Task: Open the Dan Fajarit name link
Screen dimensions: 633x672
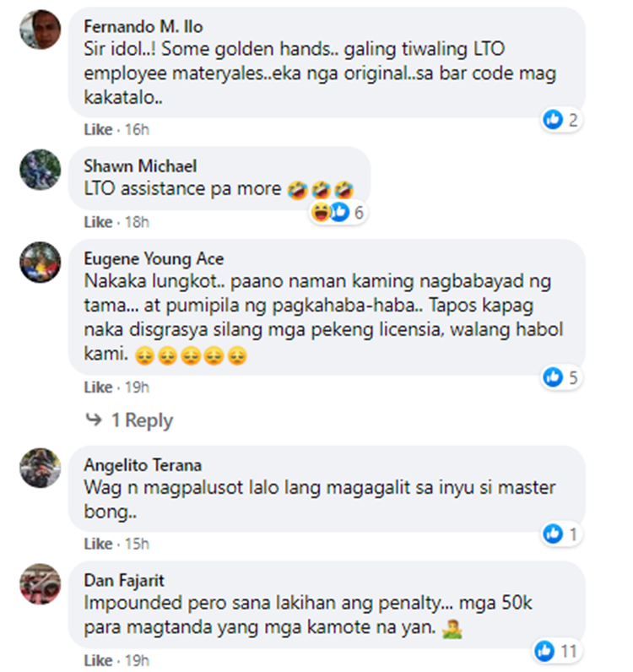Action: click(x=124, y=580)
